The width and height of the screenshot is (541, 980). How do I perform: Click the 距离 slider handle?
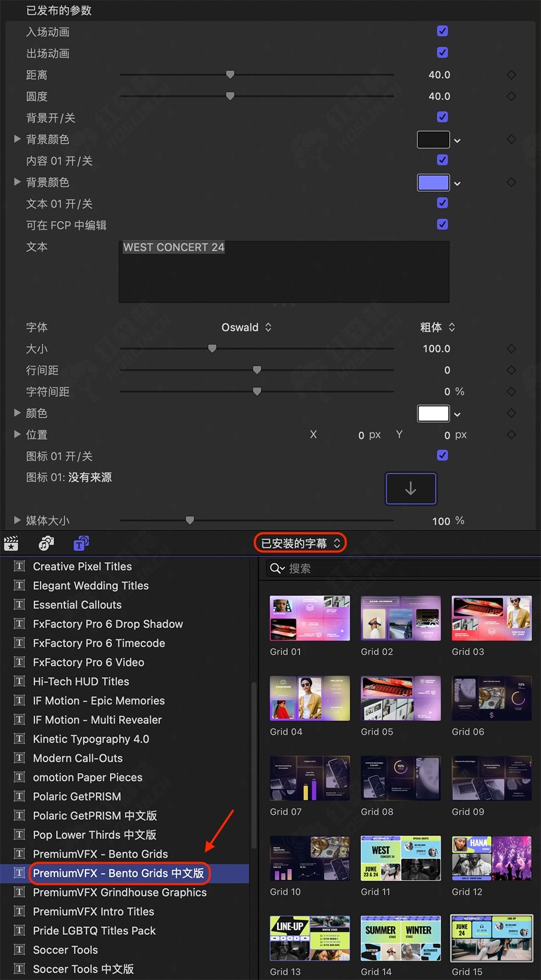pos(230,75)
